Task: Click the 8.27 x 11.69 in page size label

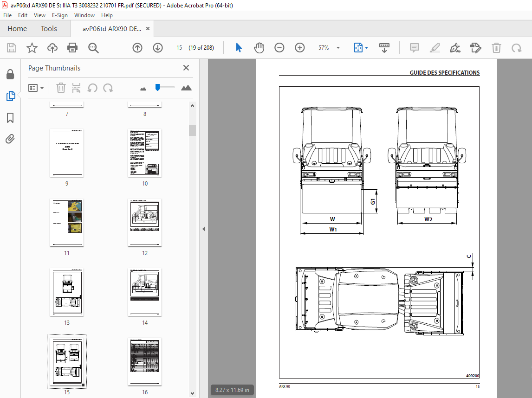Action: click(233, 390)
